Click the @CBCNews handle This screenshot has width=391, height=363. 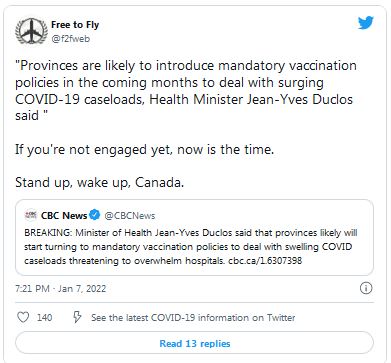tap(130, 216)
